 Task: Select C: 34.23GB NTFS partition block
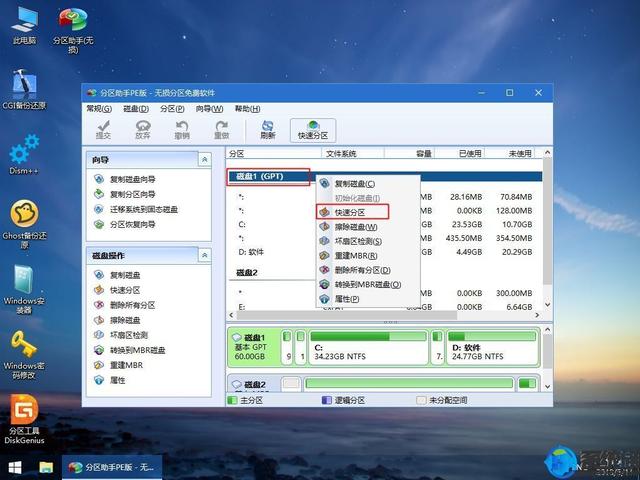(x=368, y=348)
